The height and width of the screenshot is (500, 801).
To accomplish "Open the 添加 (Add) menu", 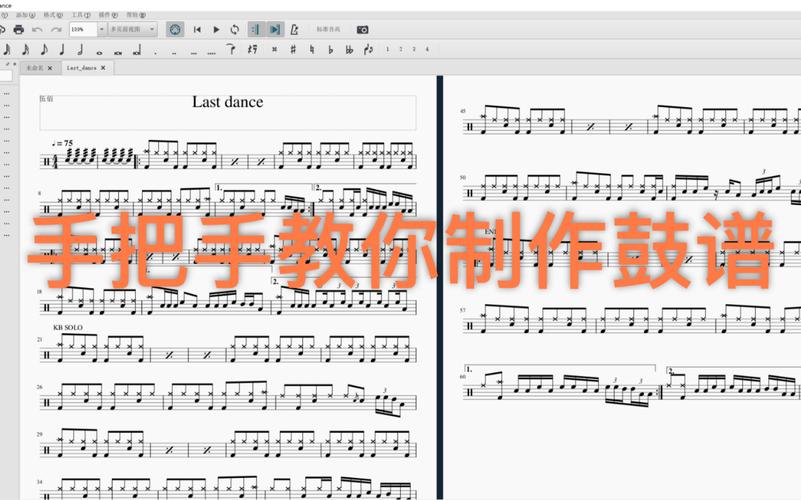I will pyautogui.click(x=26, y=15).
